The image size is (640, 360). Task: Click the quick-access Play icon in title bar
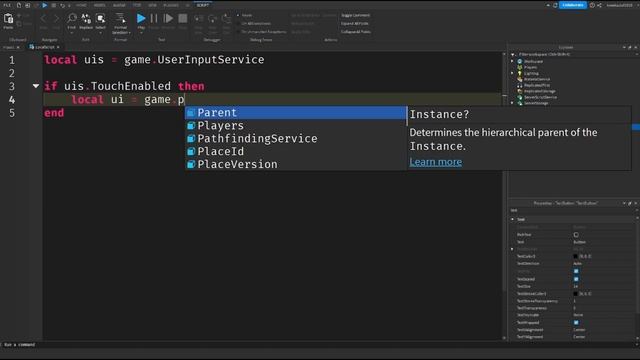[x=44, y=5]
